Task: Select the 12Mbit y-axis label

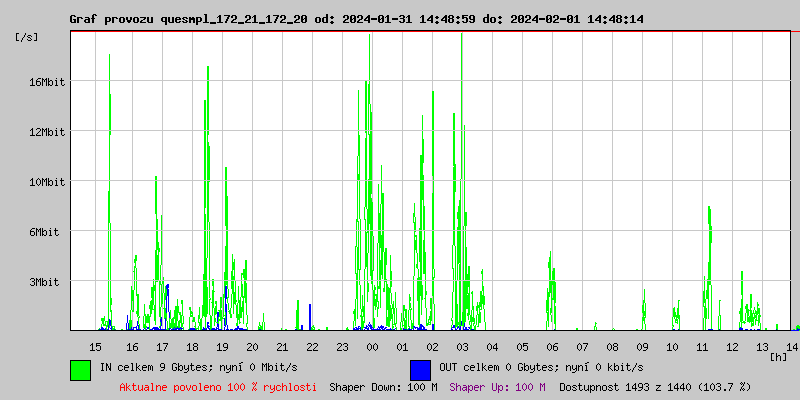Action: coord(46,132)
